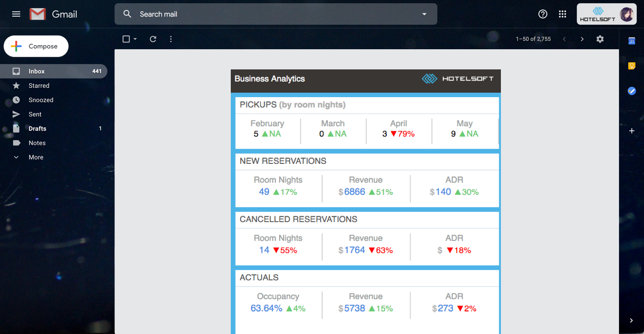Screen dimensions: 644x334
Task: Open the Support help icon
Action: (542, 14)
